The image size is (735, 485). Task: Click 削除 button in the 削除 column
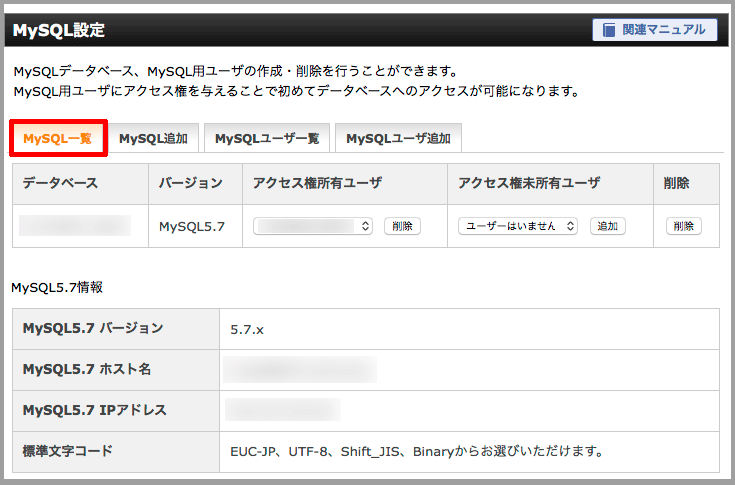coord(683,226)
